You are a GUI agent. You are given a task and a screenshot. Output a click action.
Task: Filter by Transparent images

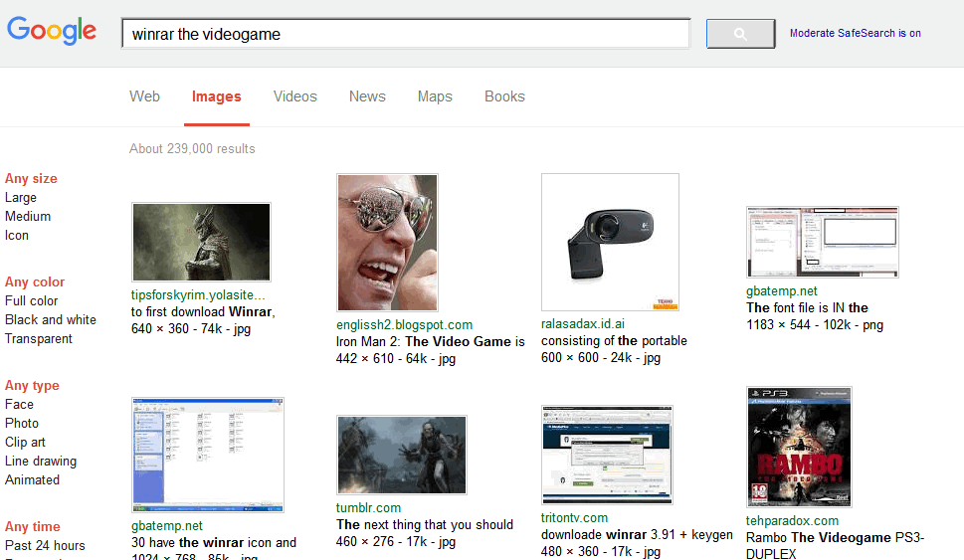point(38,339)
